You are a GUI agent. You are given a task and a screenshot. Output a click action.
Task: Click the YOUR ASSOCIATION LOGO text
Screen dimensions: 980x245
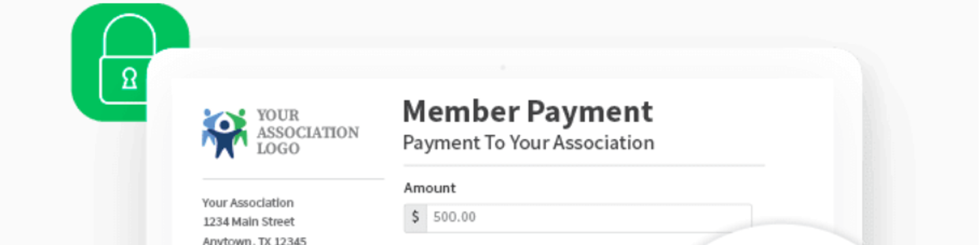click(308, 132)
